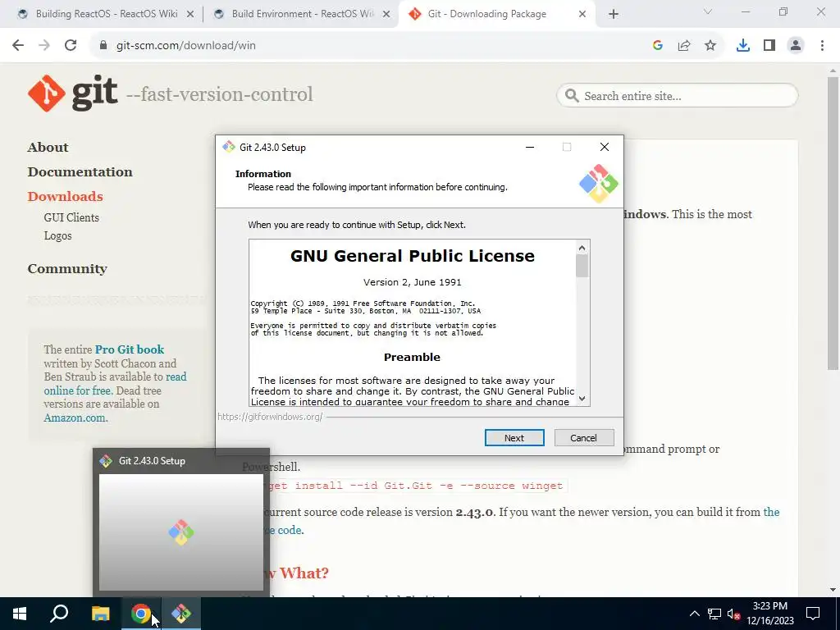Open GUI Clients link

[71, 217]
